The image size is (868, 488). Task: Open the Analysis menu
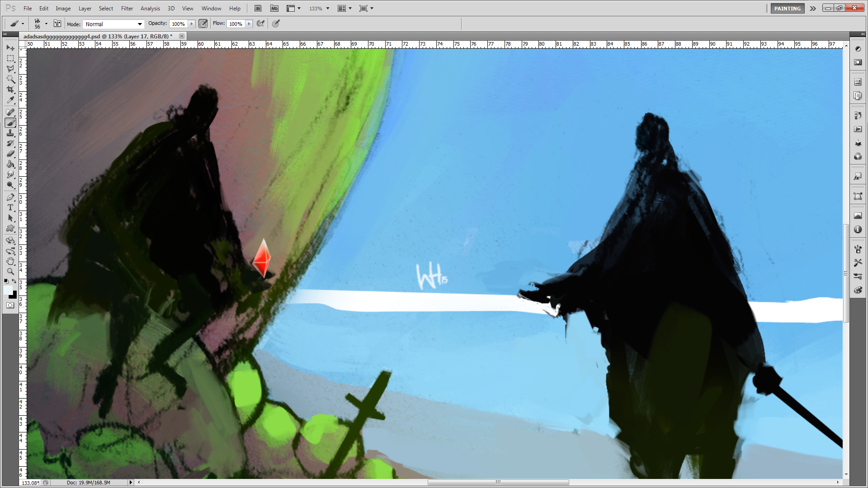[x=150, y=9]
